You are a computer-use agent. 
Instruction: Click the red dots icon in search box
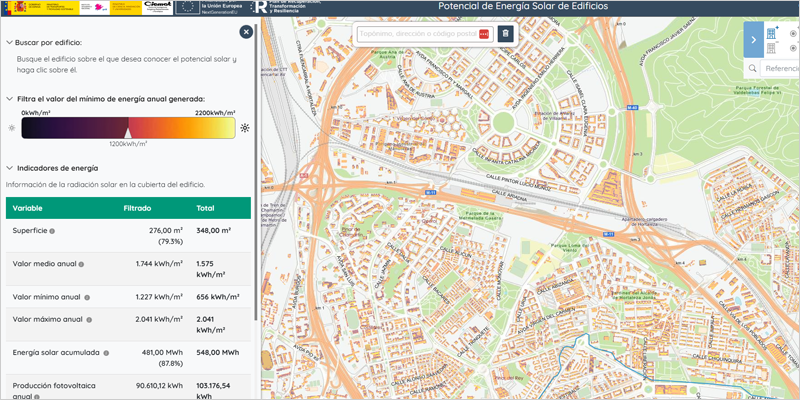[485, 34]
